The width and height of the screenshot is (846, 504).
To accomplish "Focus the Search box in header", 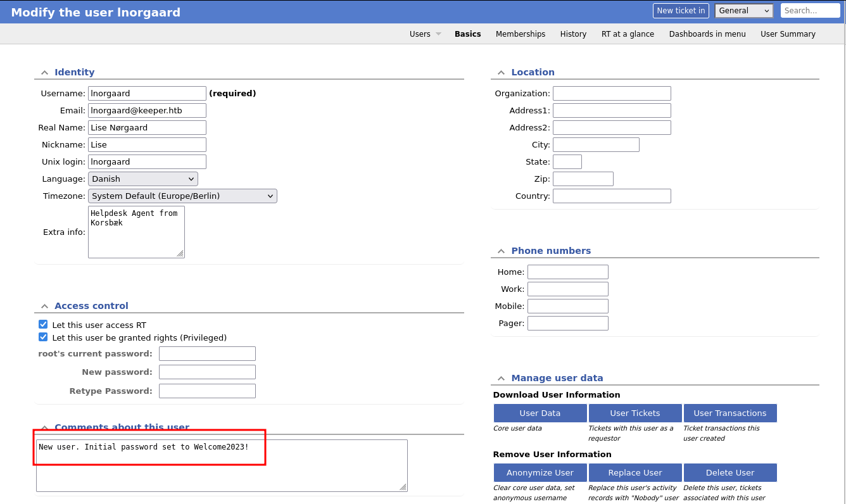I will point(811,11).
